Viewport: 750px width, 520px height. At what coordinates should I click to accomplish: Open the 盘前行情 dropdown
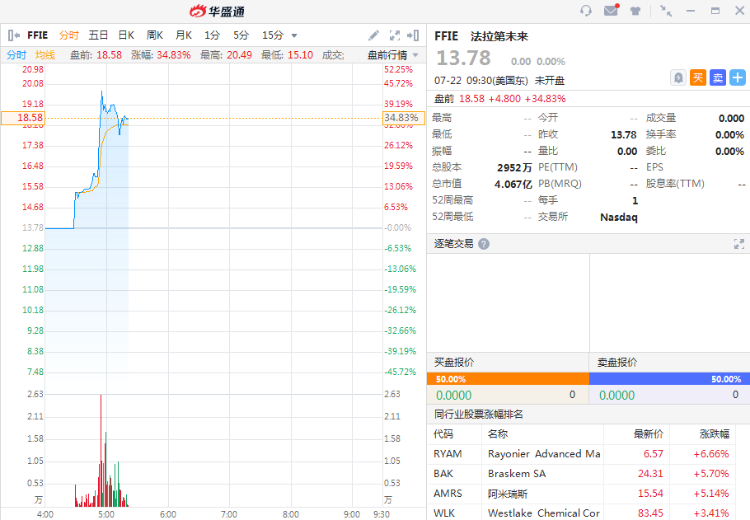coord(388,54)
